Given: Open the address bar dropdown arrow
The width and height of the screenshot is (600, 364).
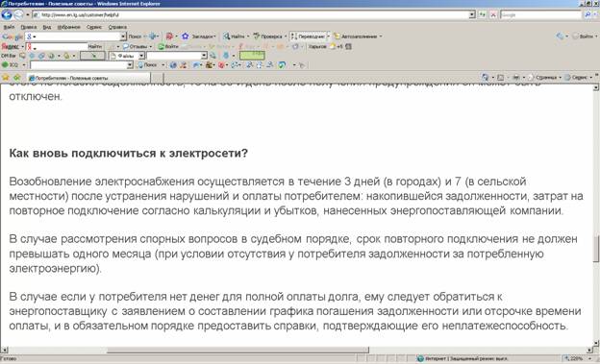Looking at the screenshot, I should coord(472,15).
